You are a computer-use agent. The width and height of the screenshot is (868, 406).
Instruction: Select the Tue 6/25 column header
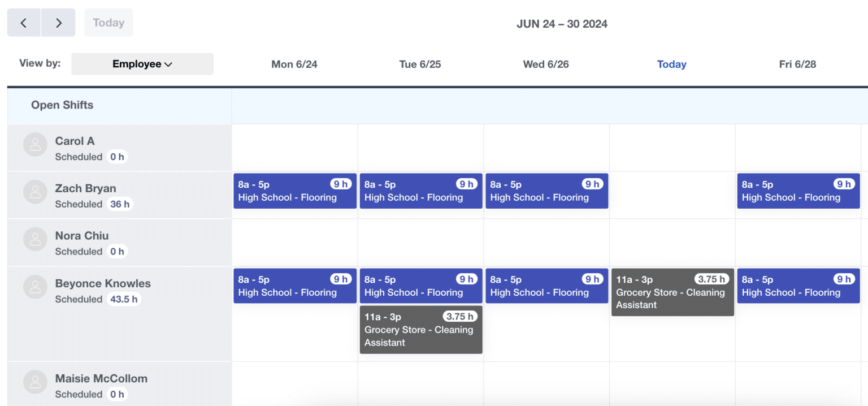pyautogui.click(x=420, y=64)
